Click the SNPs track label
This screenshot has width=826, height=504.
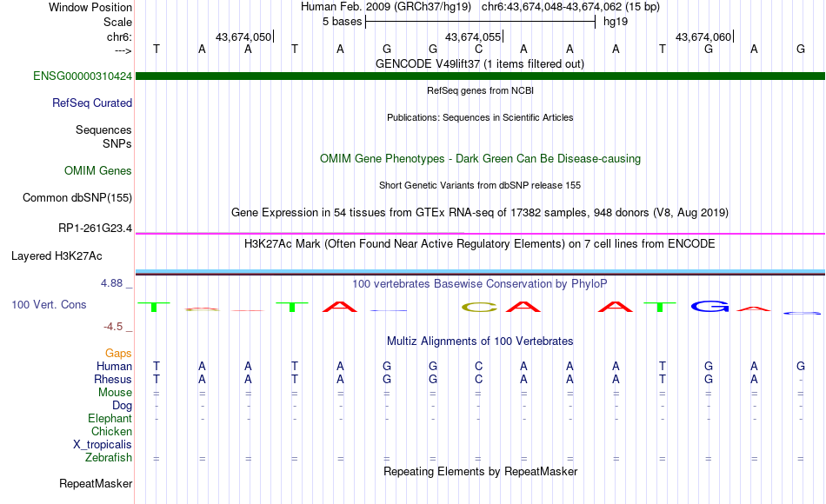(117, 143)
